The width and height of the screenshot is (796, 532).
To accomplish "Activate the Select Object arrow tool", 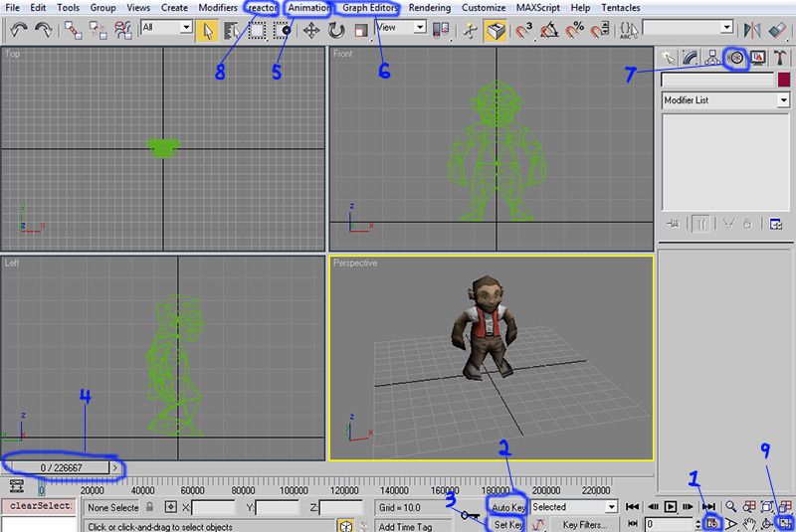I will [207, 31].
